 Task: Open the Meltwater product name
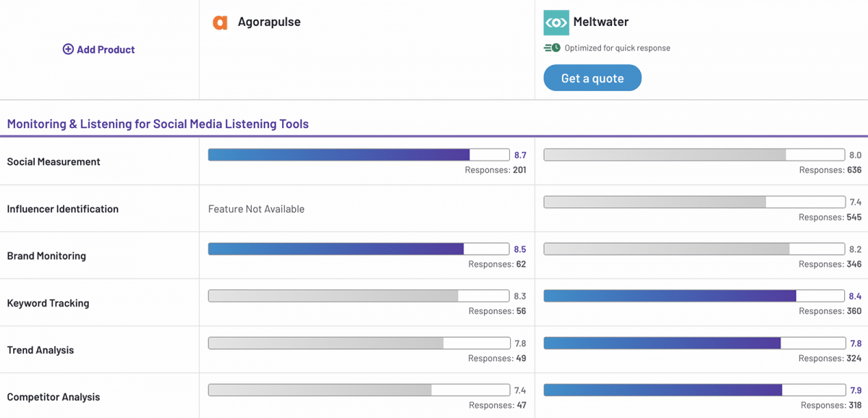(601, 22)
